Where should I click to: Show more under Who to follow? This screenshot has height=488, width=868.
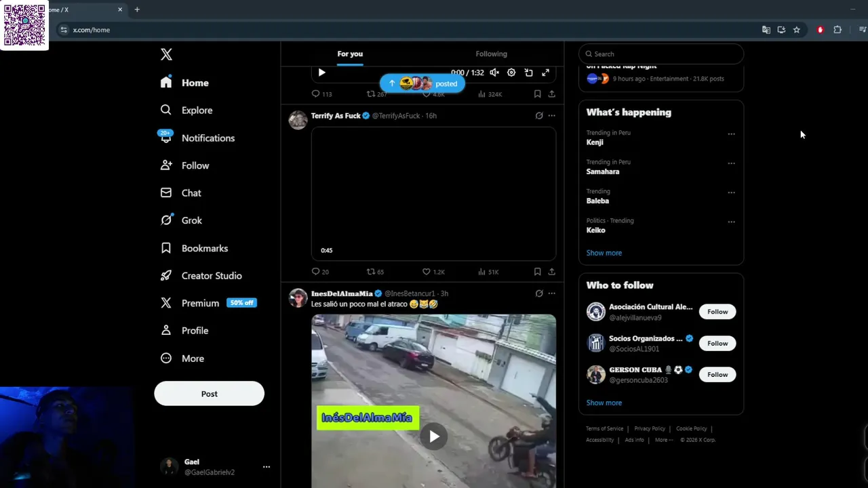pos(604,403)
